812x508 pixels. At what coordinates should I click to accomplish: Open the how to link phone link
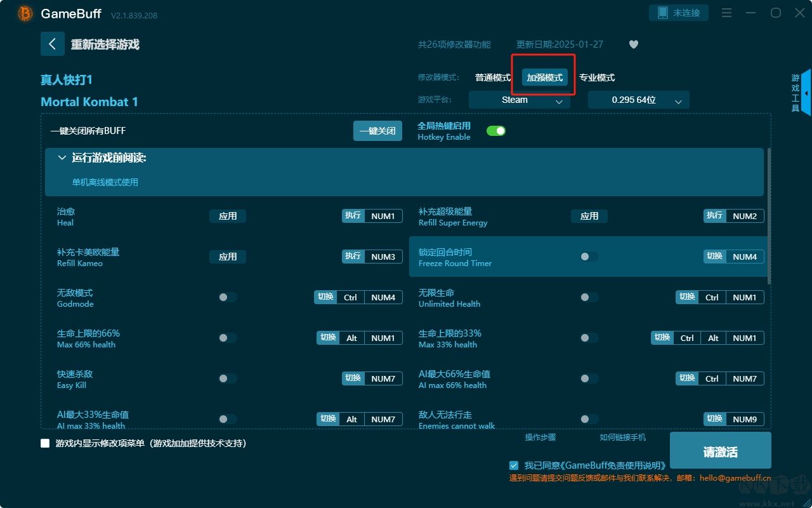[x=622, y=438]
